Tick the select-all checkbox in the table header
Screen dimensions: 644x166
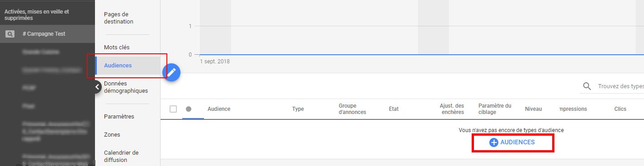pos(173,109)
